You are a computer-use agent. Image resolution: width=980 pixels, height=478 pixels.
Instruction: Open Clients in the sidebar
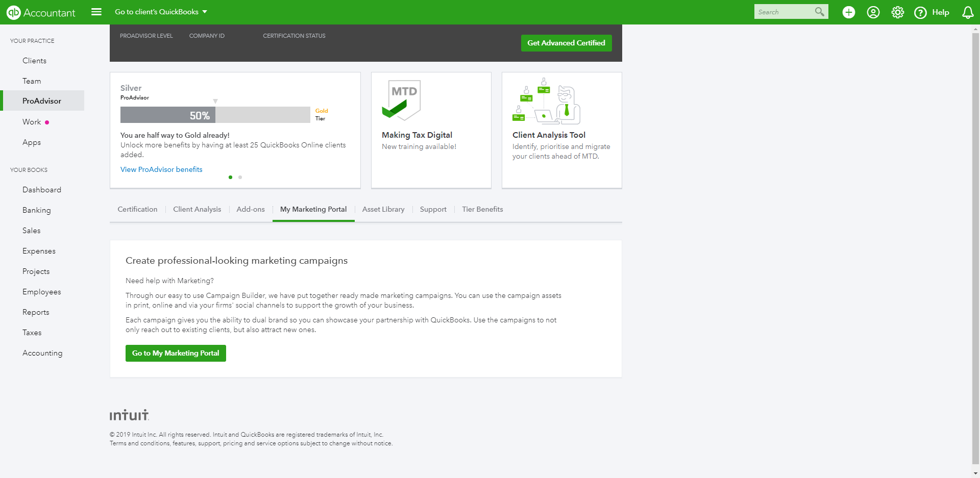pyautogui.click(x=34, y=61)
